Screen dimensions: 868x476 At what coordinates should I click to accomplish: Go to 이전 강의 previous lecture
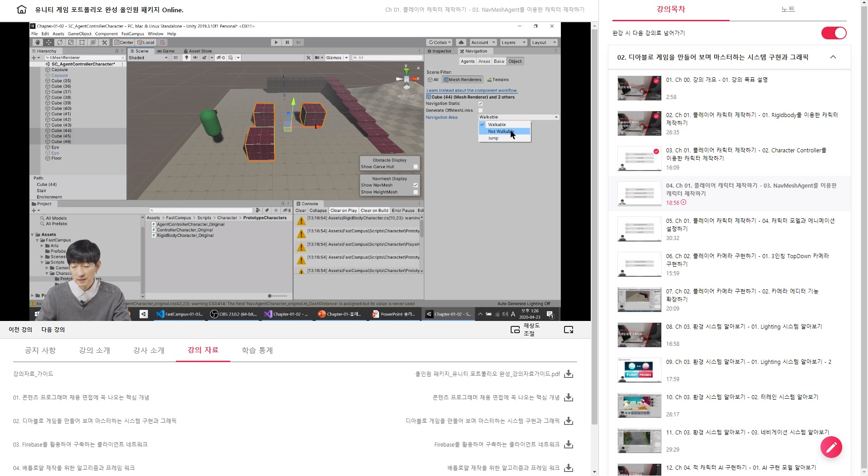coord(20,330)
